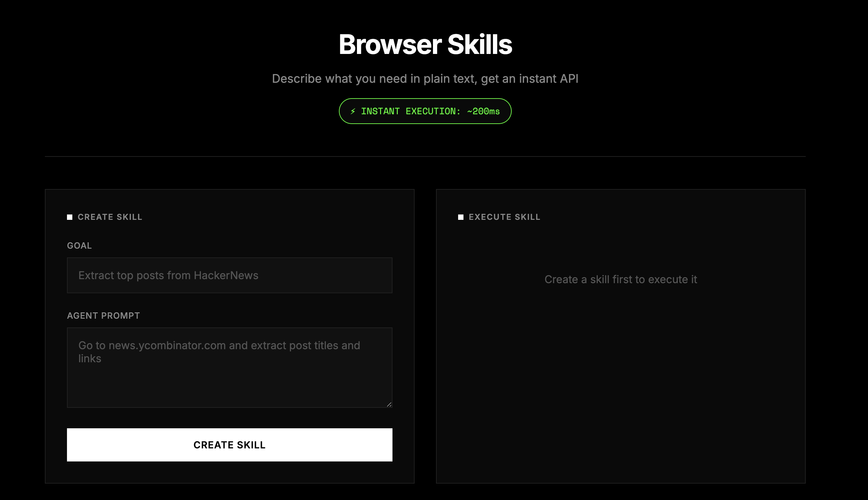Click 'Create a skill first to execute it' message
This screenshot has height=500, width=868.
[620, 279]
